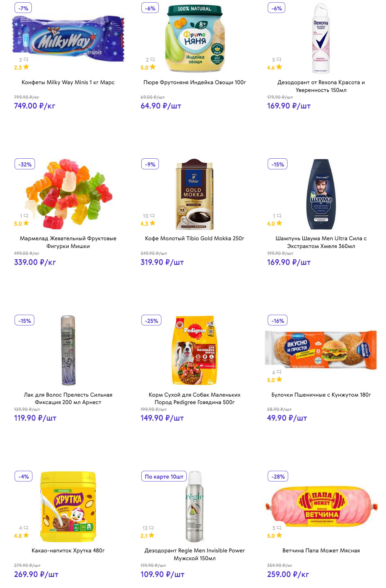Open the Лак для Волос Прелесть title
The height and width of the screenshot is (588, 386).
pos(68,399)
